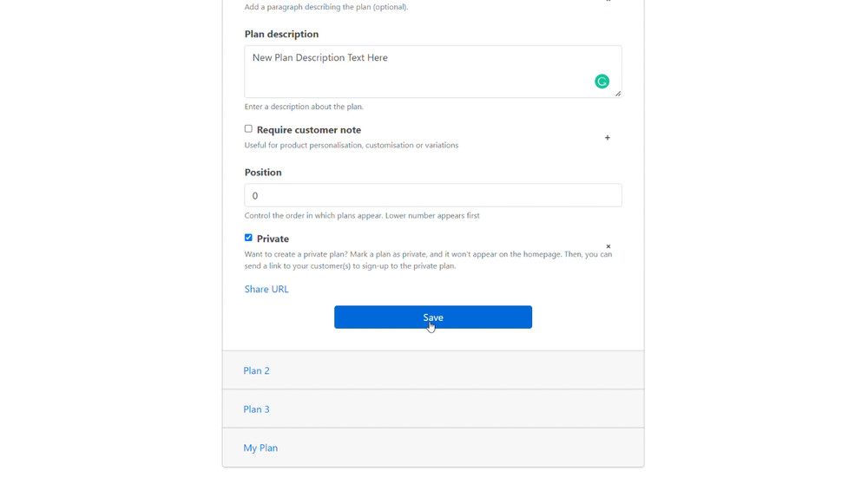Click the textarea resize handle in Plan description
This screenshot has width=868, height=484.
coord(618,94)
